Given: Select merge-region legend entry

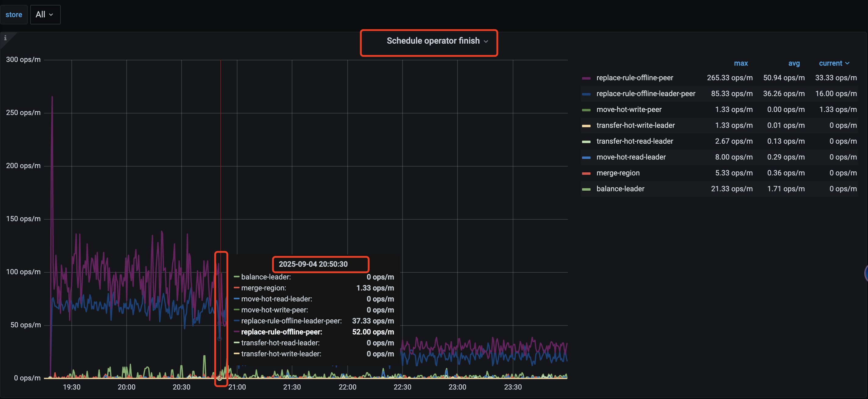Looking at the screenshot, I should click(618, 173).
